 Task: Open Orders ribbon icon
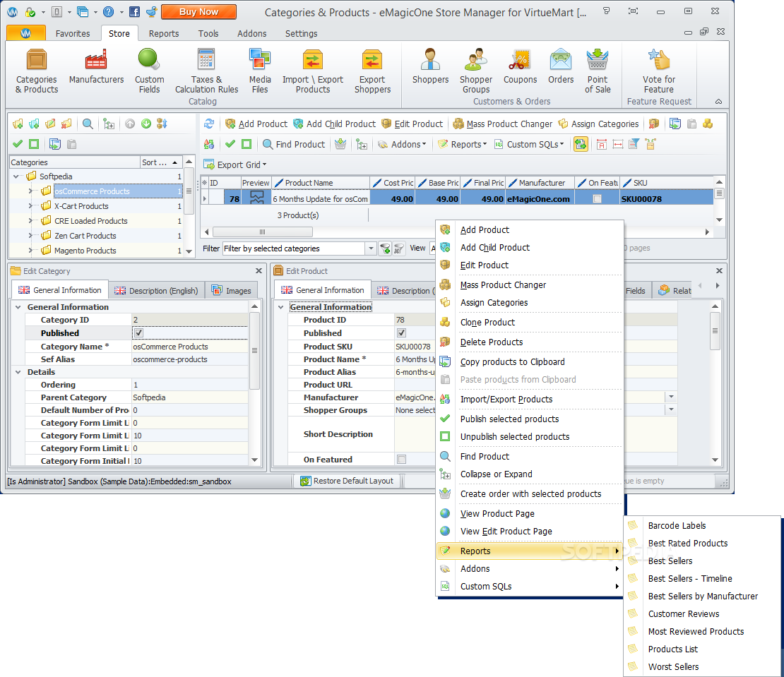561,66
